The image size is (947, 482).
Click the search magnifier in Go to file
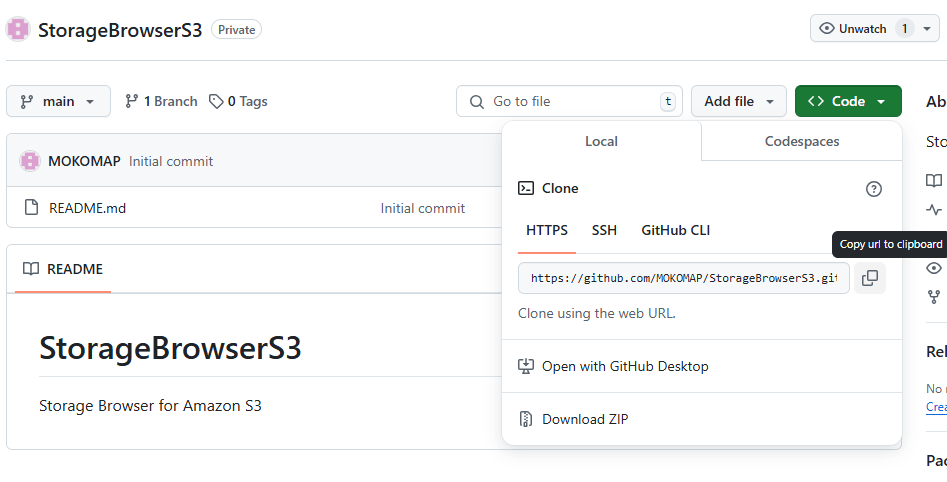tap(477, 101)
